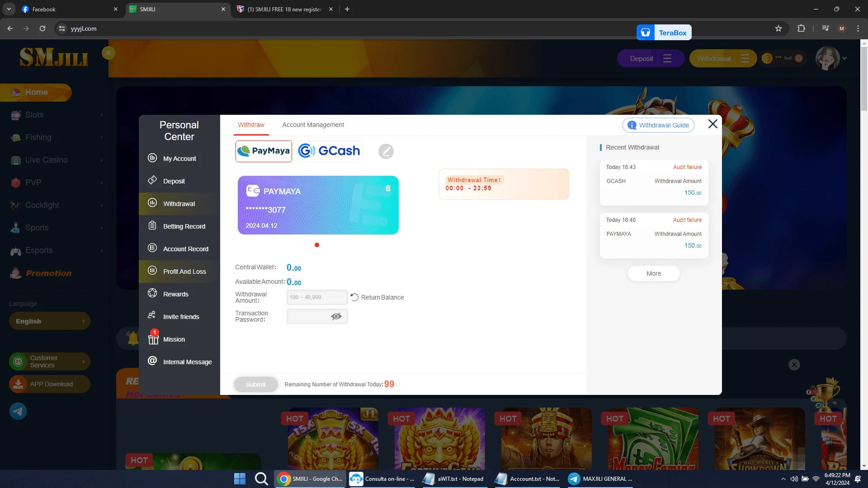868x488 pixels.
Task: Open My Account in Personal Center
Action: 179,159
